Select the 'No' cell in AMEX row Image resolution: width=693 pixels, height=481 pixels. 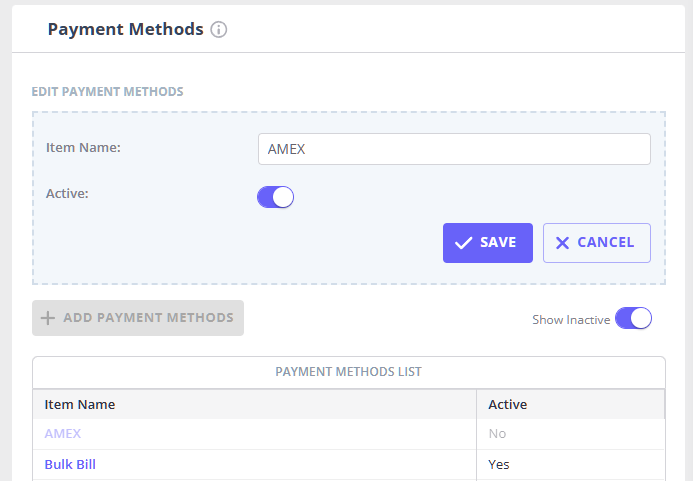point(497,434)
